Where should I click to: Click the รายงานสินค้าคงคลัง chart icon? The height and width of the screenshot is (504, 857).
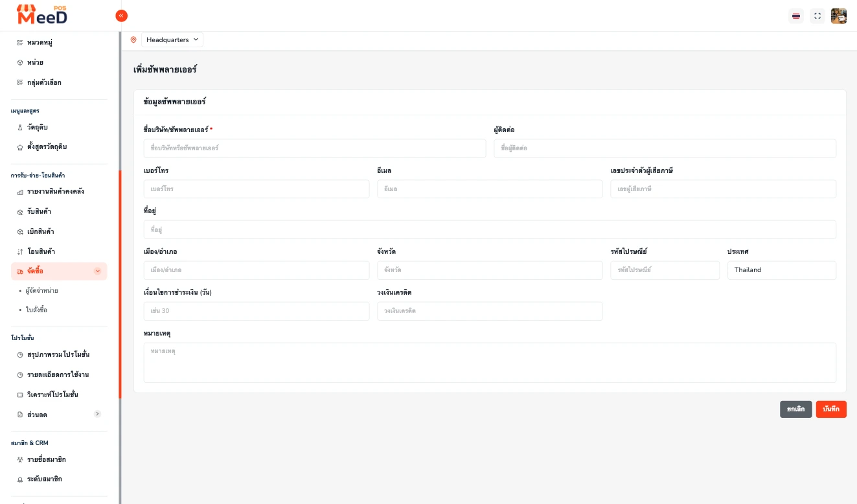click(20, 192)
